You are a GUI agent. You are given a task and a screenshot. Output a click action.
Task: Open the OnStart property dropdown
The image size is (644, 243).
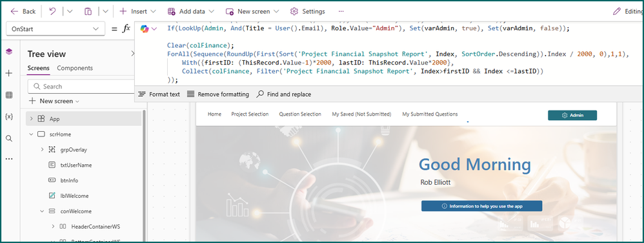pyautogui.click(x=55, y=29)
